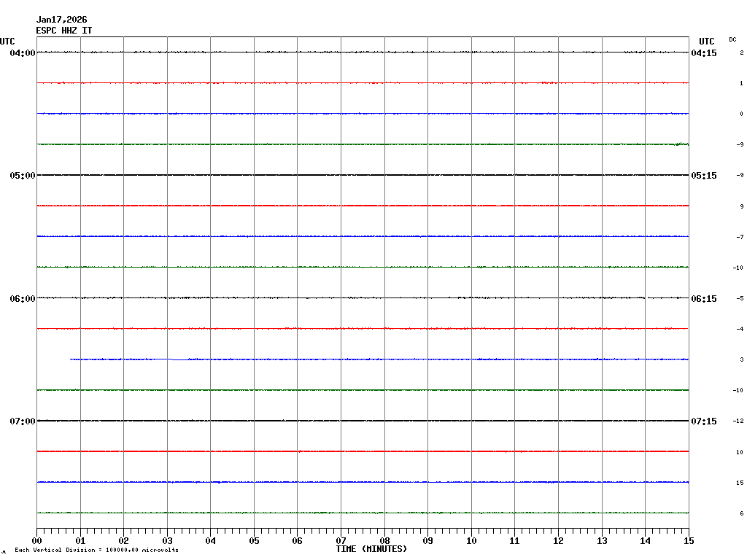The height and width of the screenshot is (560, 747).
Task: Select the ESPC HHZ IT station label
Action: tap(64, 31)
